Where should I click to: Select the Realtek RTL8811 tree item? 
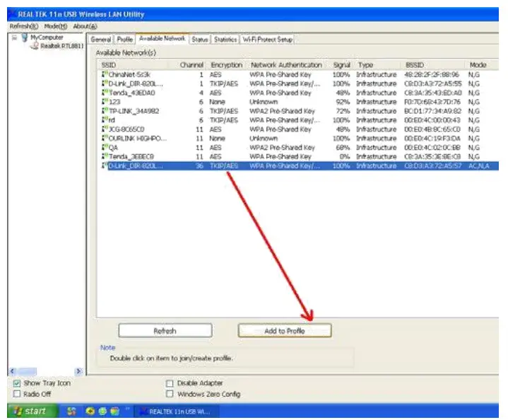pyautogui.click(x=62, y=46)
